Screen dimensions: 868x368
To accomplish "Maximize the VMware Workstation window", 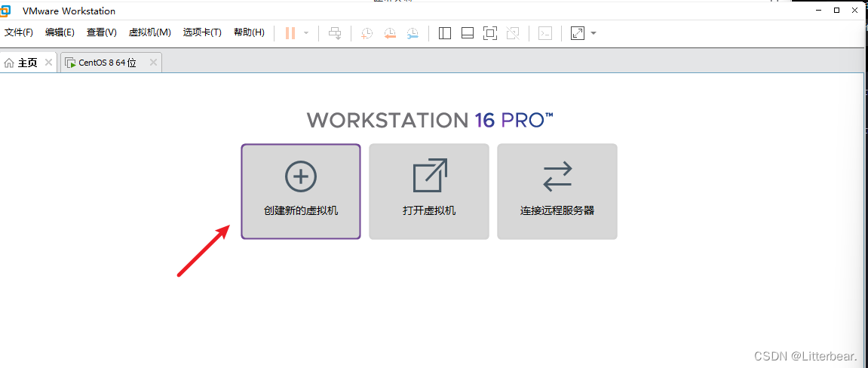I will tap(836, 10).
